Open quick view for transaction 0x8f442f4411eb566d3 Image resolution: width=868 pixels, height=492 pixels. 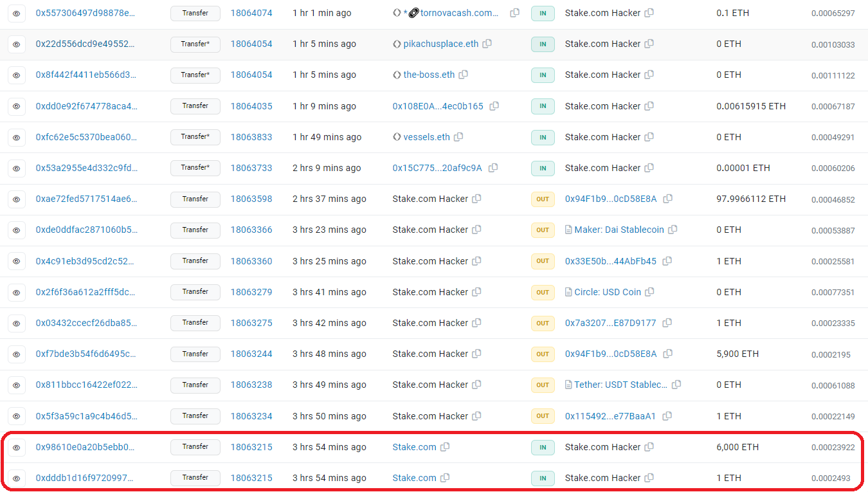(x=17, y=75)
